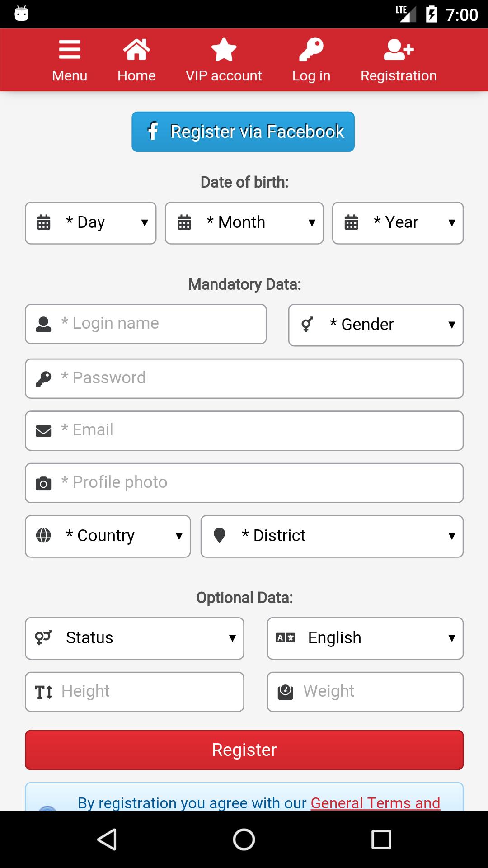Tap the Registration user-plus icon
The width and height of the screenshot is (488, 868).
pyautogui.click(x=399, y=50)
